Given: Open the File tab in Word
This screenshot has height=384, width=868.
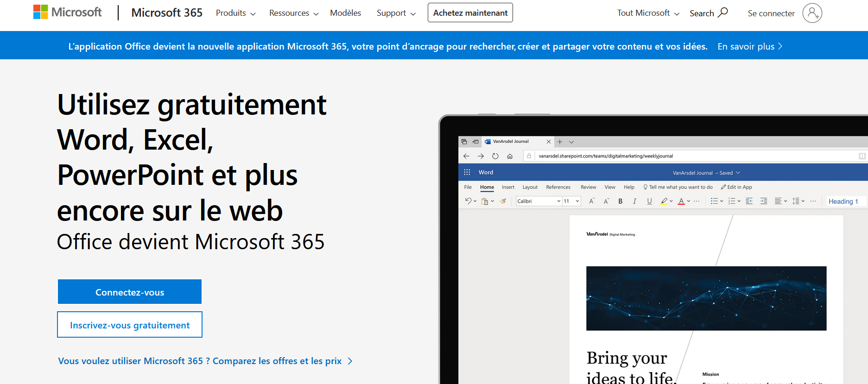Looking at the screenshot, I should click(x=468, y=187).
